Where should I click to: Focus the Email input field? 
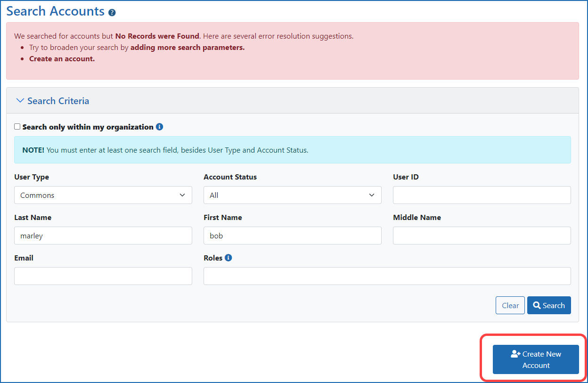103,276
